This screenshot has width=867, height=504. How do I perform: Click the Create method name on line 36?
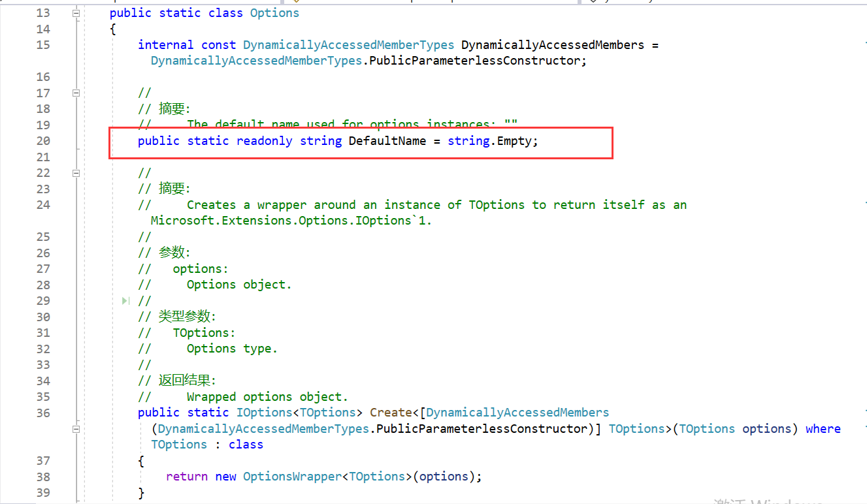(391, 413)
